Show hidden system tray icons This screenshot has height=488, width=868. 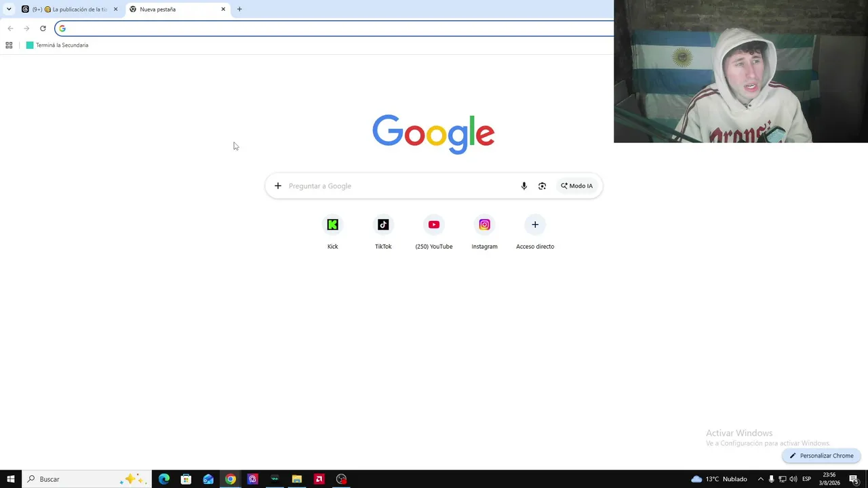760,479
